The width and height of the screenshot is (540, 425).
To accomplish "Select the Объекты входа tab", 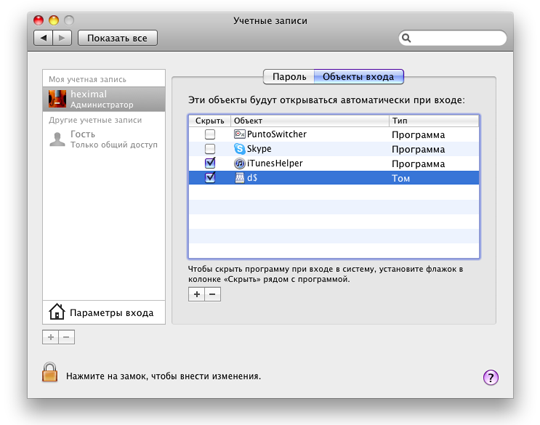I will [x=359, y=76].
